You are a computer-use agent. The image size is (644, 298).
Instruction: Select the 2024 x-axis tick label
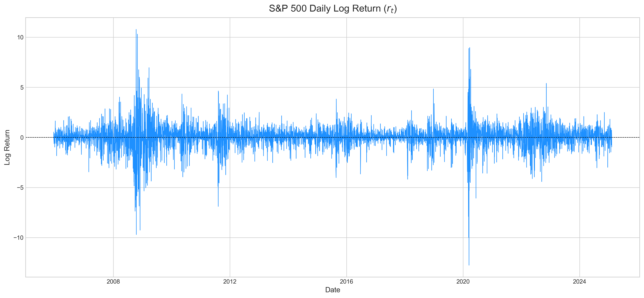[x=579, y=281]
